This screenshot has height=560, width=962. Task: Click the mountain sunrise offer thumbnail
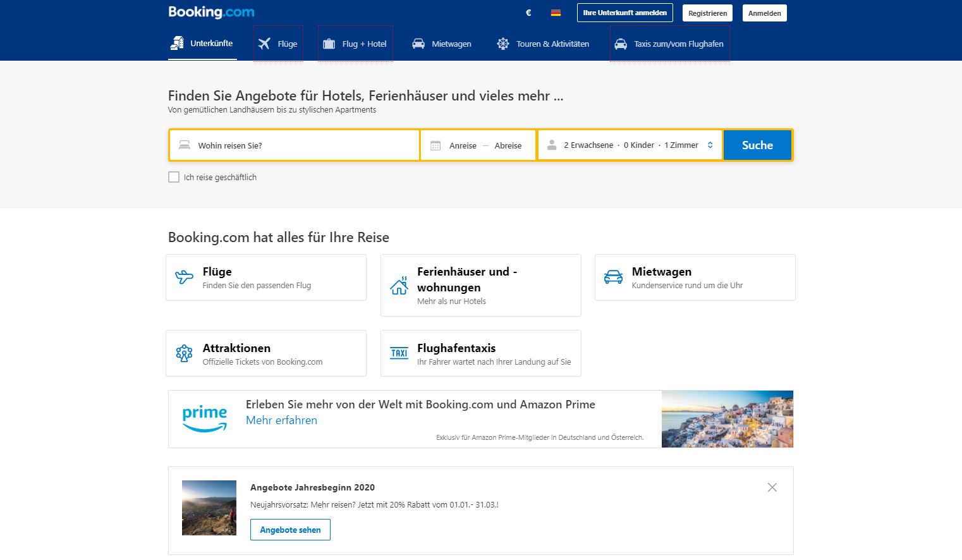pos(209,508)
